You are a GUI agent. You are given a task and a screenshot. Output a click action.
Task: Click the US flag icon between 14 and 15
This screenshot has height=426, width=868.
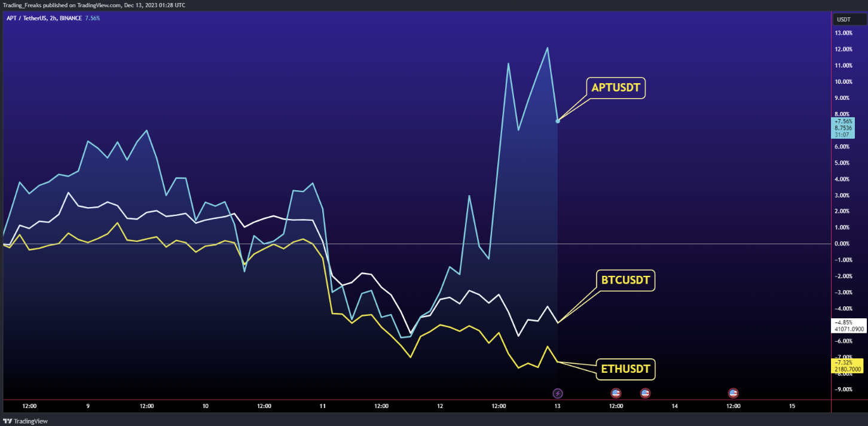pos(733,393)
